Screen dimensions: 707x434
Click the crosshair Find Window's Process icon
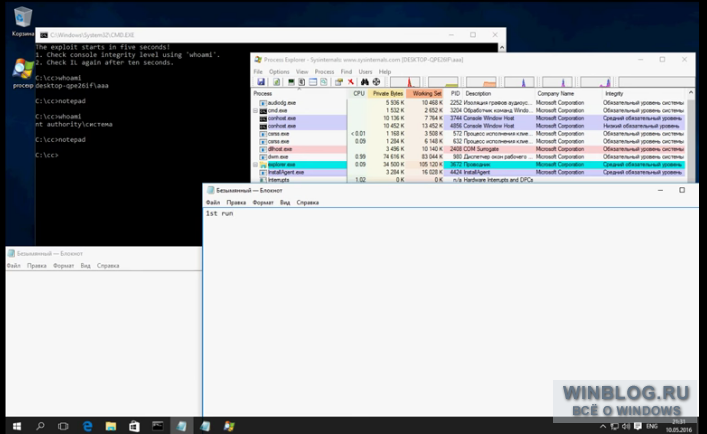tap(376, 82)
